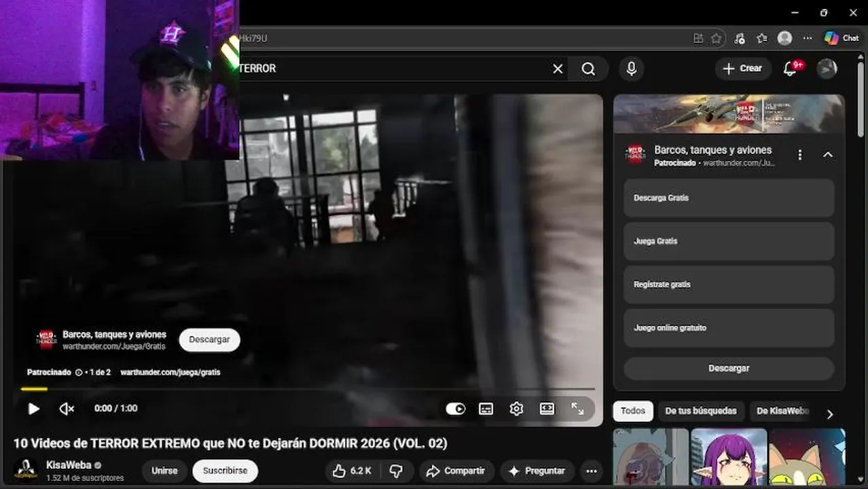
Task: Play the video with the play button
Action: [33, 408]
